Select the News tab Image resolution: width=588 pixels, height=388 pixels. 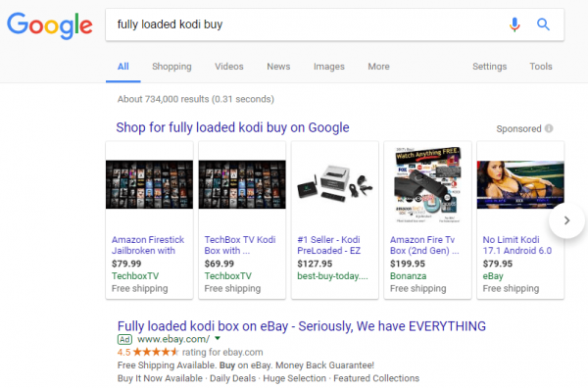coord(278,67)
